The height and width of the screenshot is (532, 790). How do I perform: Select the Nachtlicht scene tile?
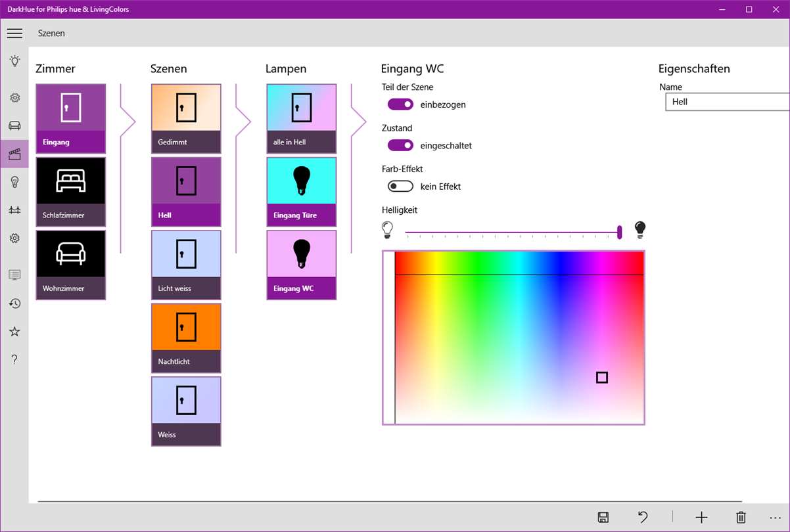(186, 338)
